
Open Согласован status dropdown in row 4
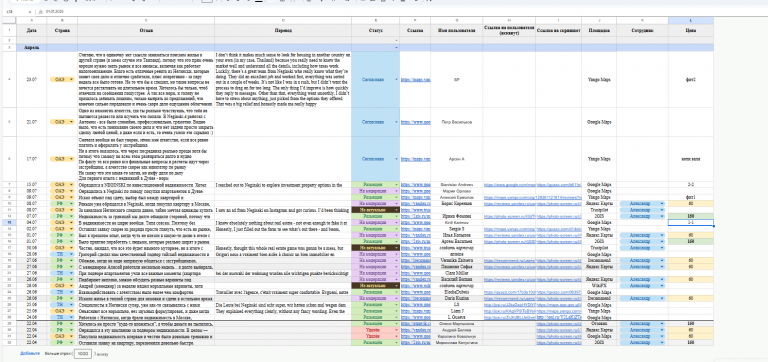397,79
